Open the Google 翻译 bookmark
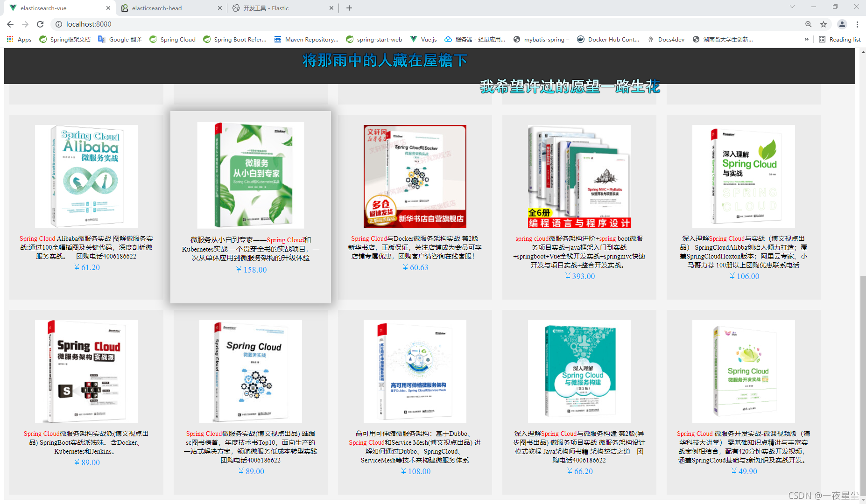The image size is (866, 504). (x=120, y=39)
